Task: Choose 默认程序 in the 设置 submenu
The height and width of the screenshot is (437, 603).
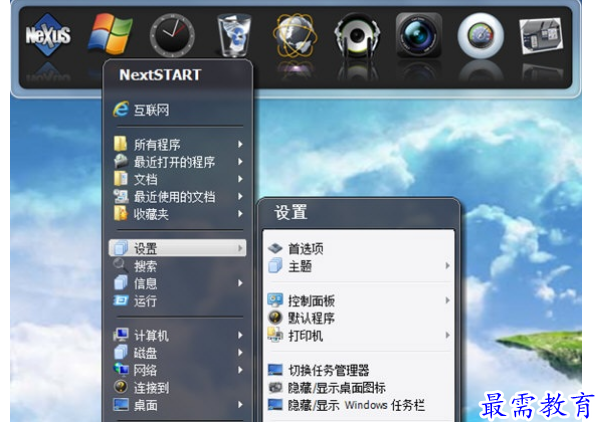Action: [359, 318]
